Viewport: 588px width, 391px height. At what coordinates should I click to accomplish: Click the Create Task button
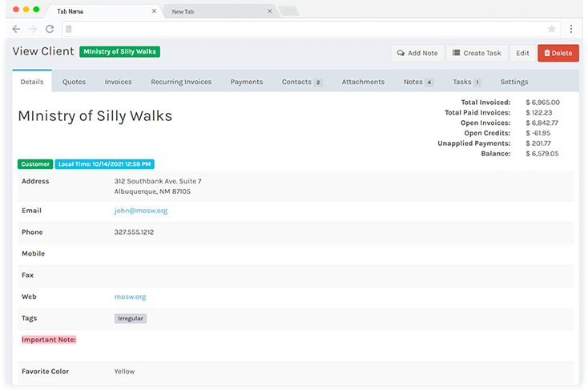point(477,53)
